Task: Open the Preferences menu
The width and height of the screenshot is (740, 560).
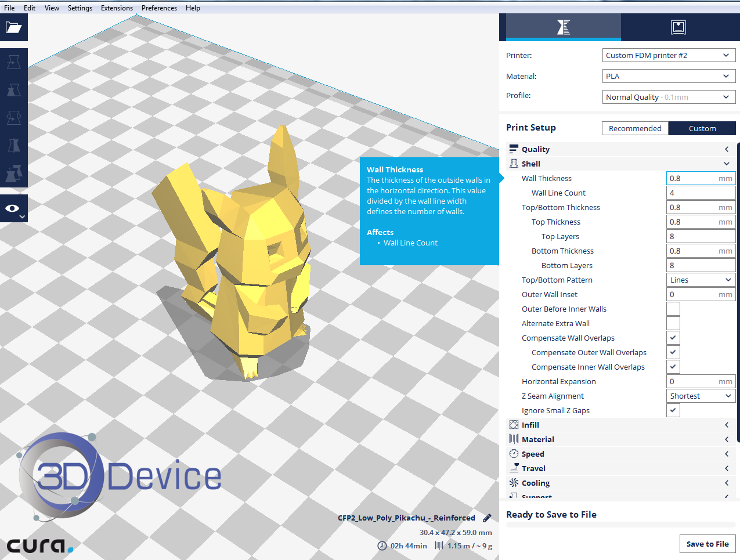Action: point(159,8)
